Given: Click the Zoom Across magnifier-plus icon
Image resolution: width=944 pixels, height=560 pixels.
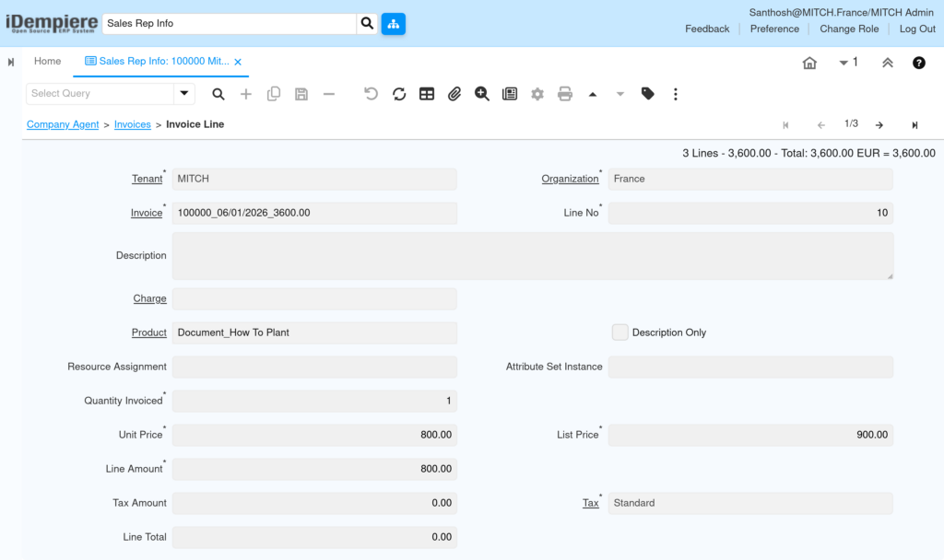Looking at the screenshot, I should tap(481, 94).
